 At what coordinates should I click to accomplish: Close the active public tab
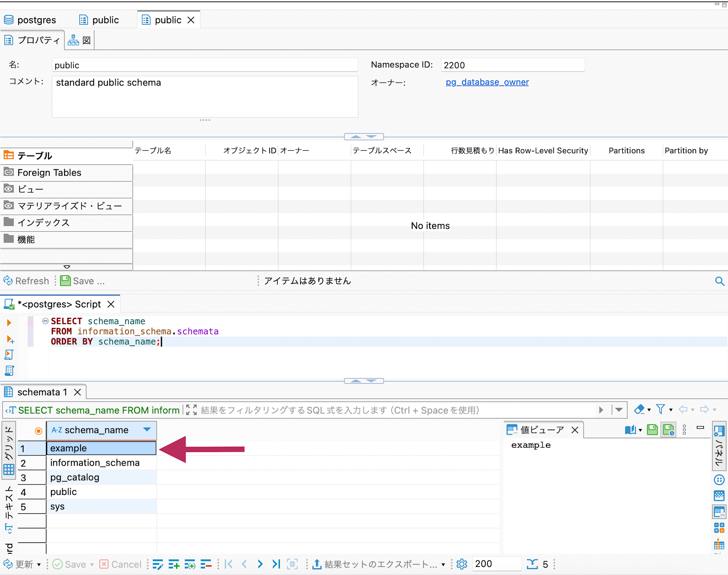click(x=191, y=20)
